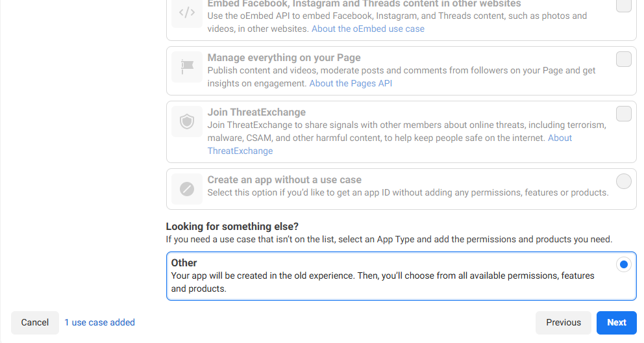Image resolution: width=644 pixels, height=343 pixels.
Task: Click the Page flag icon
Action: [187, 67]
